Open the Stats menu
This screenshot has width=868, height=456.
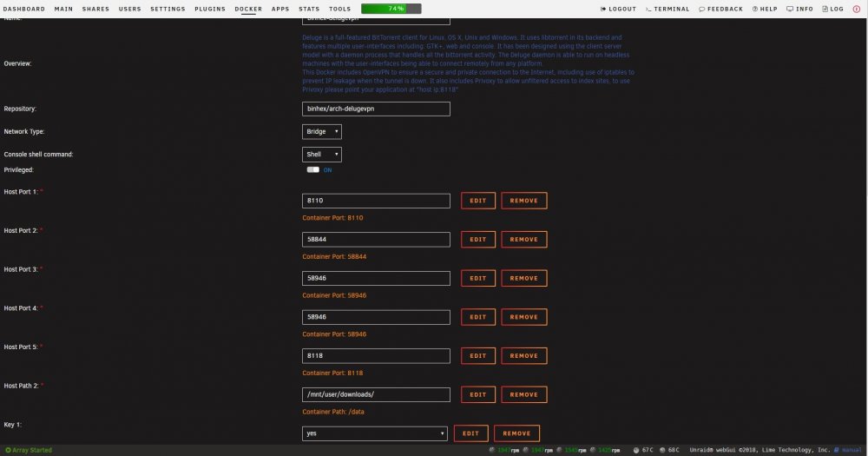(x=309, y=9)
